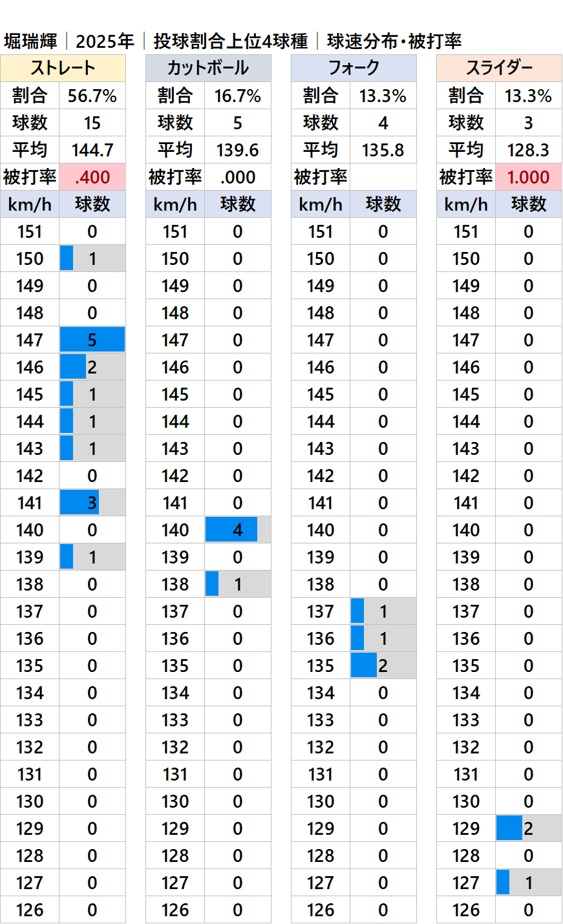Select the カットボール header cell
563x924 pixels.
pyautogui.click(x=208, y=68)
